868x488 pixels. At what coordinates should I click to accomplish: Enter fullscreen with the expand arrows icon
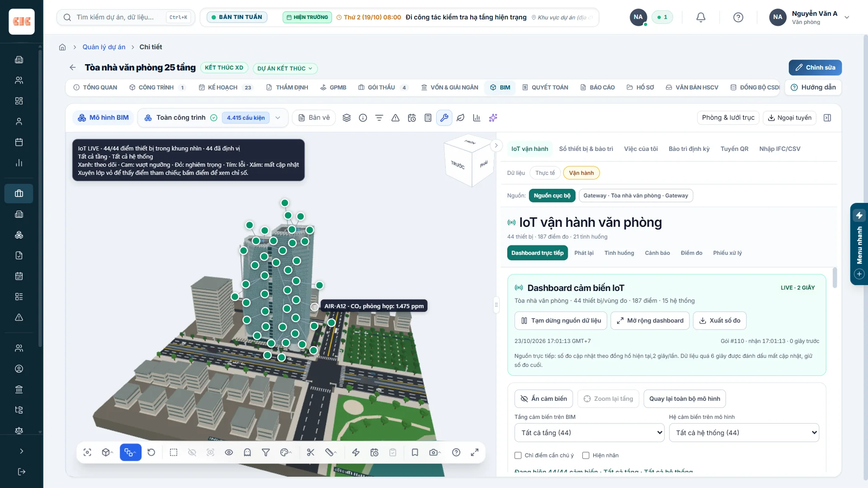pos(475,452)
